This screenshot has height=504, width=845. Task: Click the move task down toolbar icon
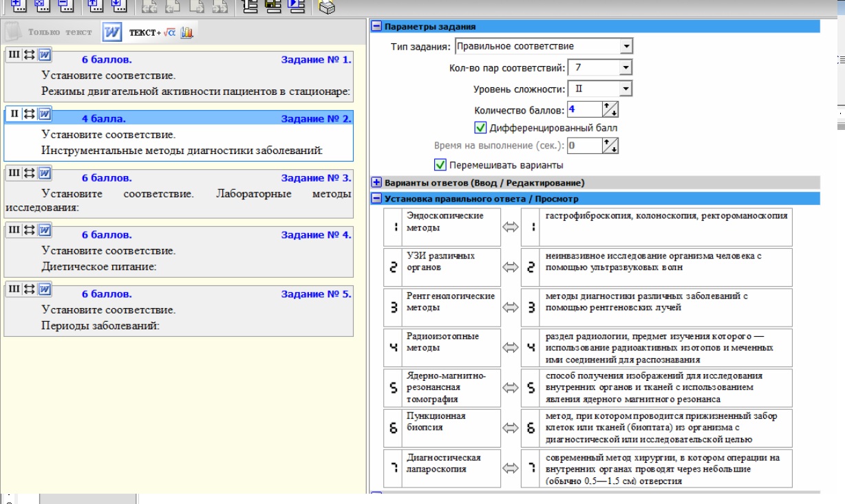tap(119, 6)
